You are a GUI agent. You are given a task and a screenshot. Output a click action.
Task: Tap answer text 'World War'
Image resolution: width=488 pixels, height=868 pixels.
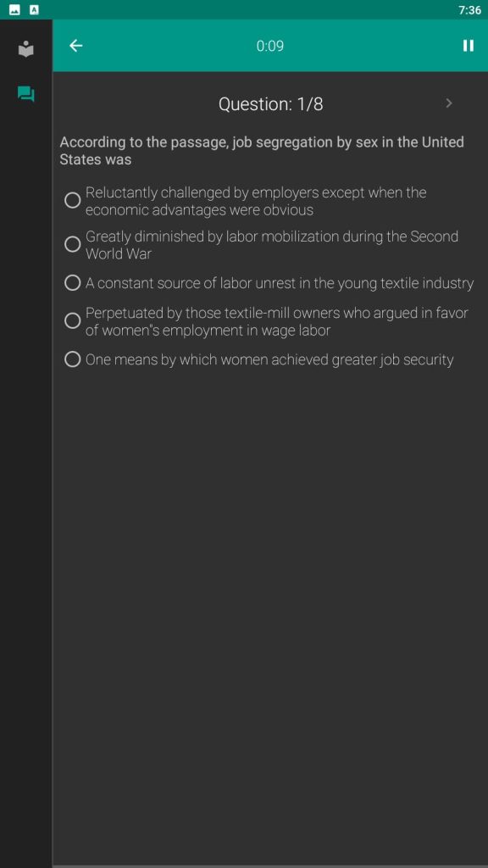coord(119,254)
